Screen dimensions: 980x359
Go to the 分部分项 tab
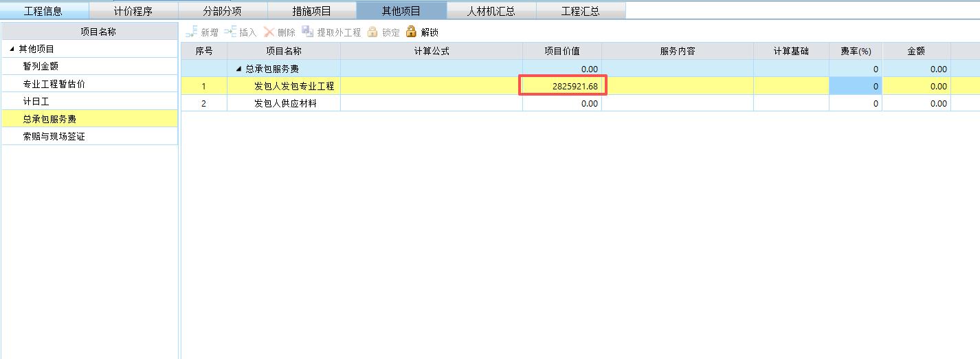tap(222, 11)
